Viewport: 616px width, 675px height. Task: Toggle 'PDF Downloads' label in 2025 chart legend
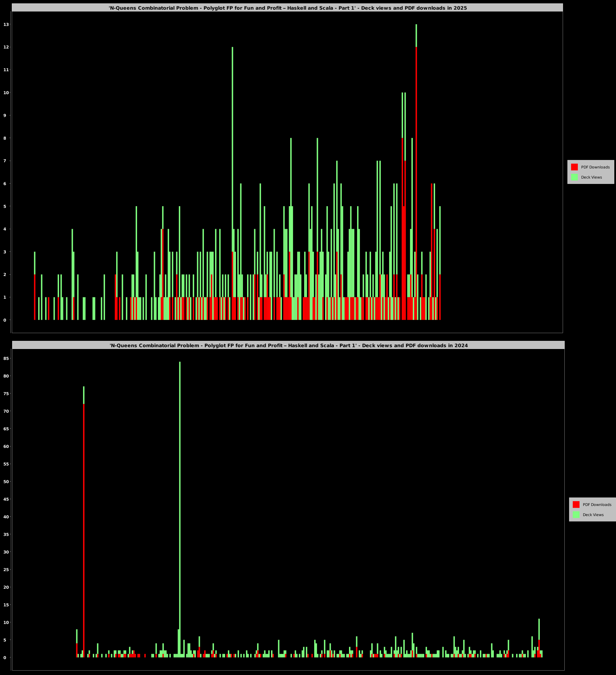pos(595,167)
